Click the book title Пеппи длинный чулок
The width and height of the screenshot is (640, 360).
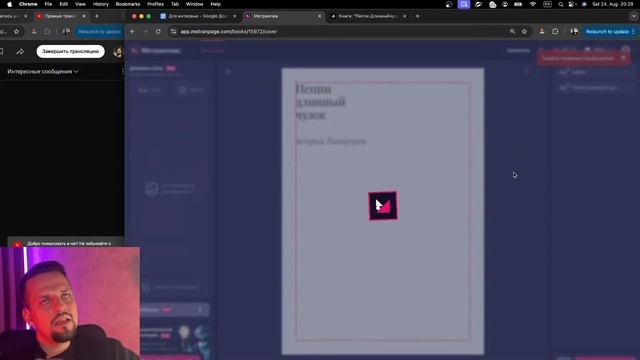coord(320,102)
